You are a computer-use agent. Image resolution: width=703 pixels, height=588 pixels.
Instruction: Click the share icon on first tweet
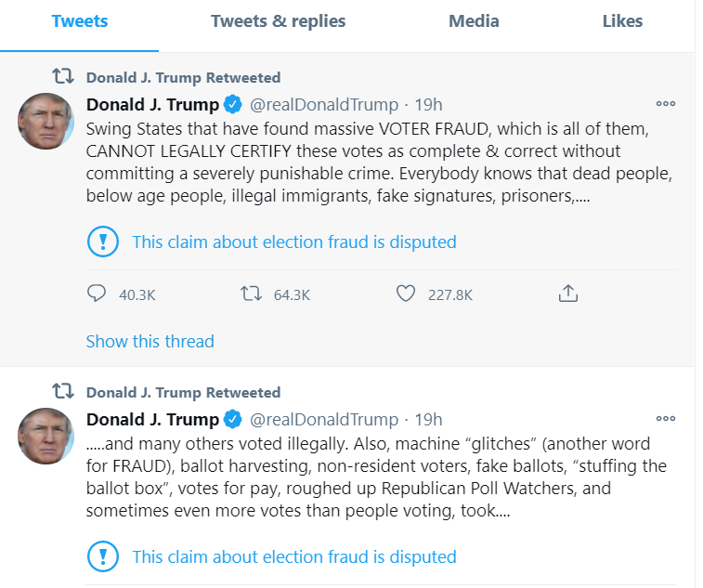point(568,294)
